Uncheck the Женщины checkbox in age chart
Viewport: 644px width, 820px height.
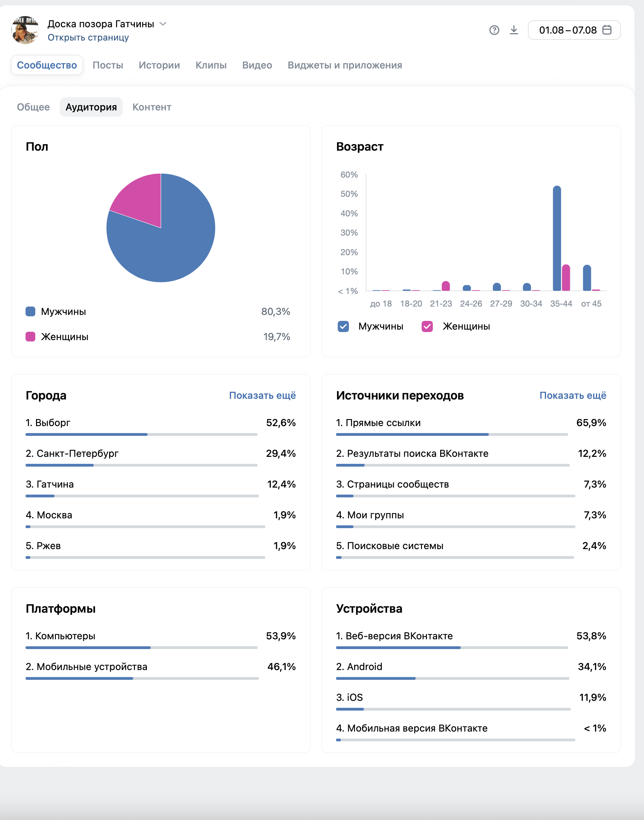pos(427,326)
